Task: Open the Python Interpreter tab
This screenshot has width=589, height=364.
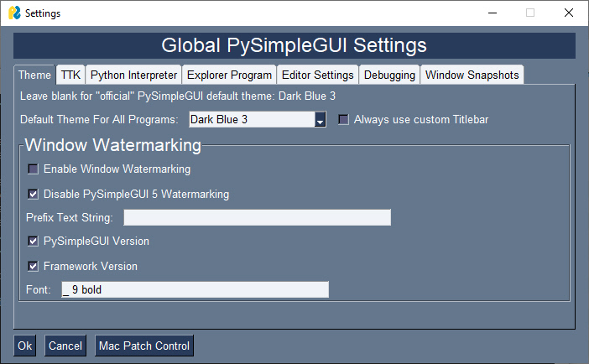Action: [x=133, y=75]
